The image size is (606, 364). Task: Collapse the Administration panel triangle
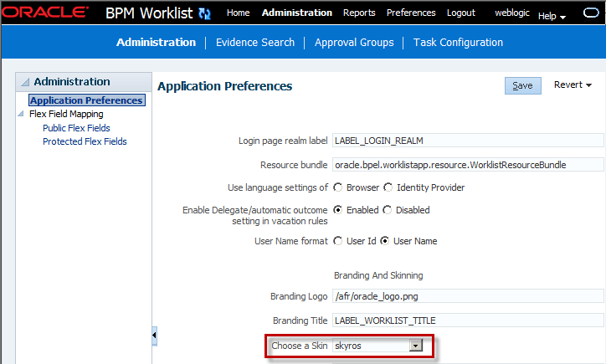click(x=25, y=82)
